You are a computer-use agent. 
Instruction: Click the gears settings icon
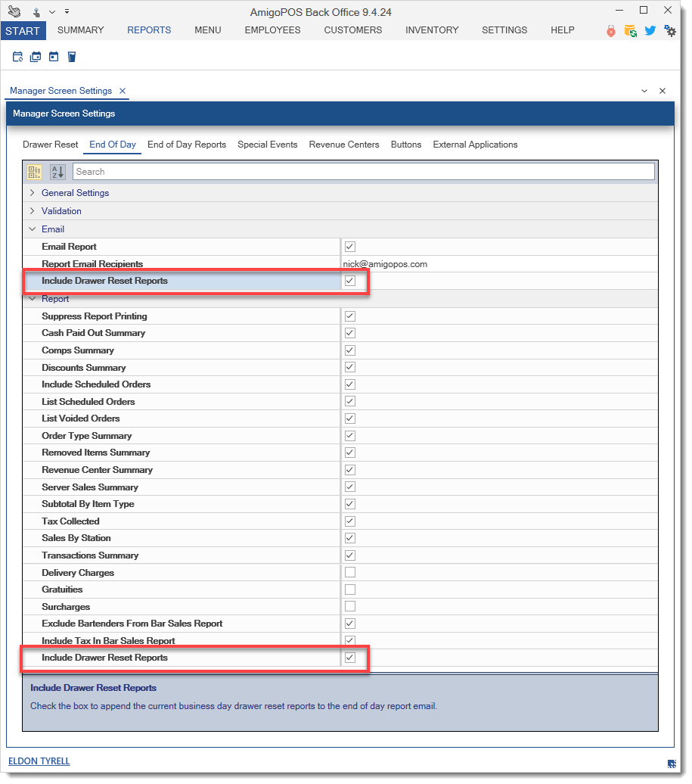coord(670,31)
